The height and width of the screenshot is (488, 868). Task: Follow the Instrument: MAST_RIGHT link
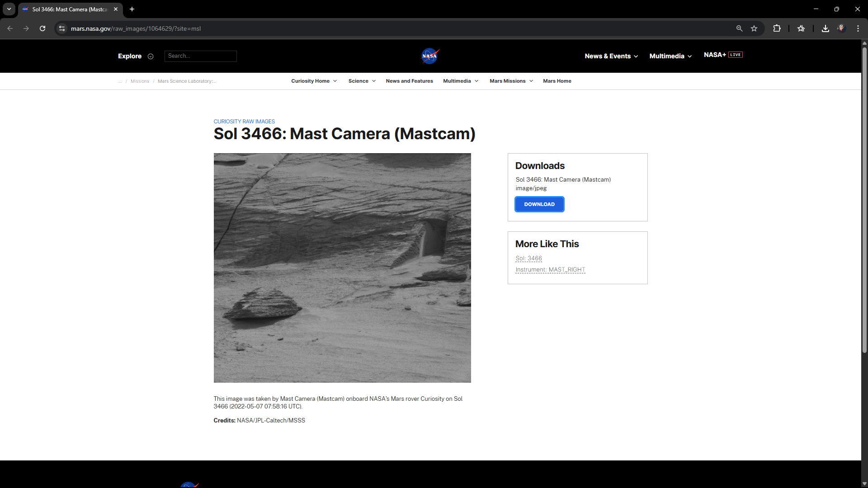tap(550, 270)
